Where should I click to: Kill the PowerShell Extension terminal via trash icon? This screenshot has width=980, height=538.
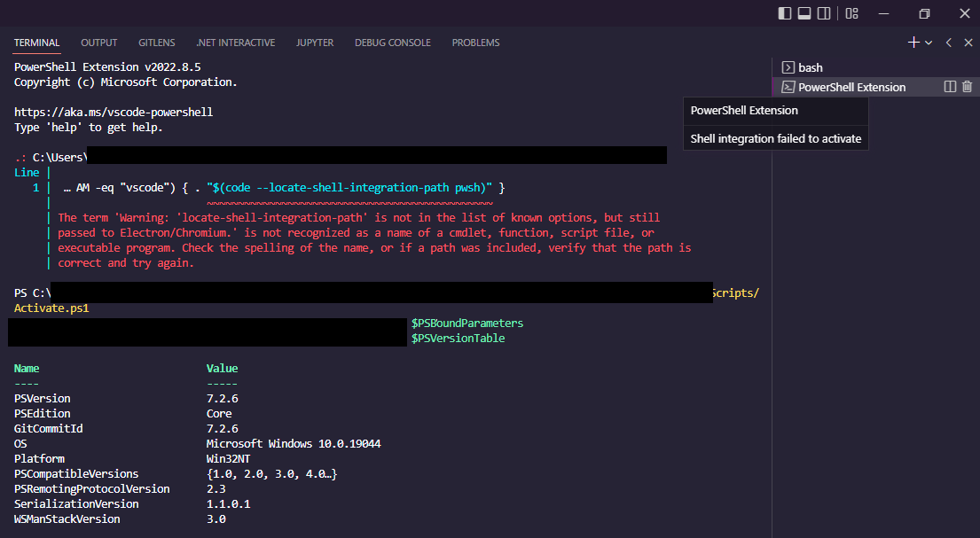(967, 86)
